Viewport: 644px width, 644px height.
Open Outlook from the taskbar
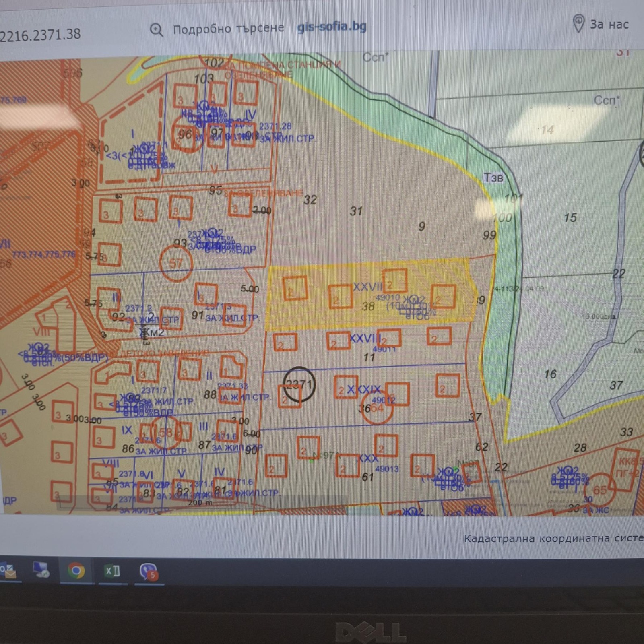8,571
